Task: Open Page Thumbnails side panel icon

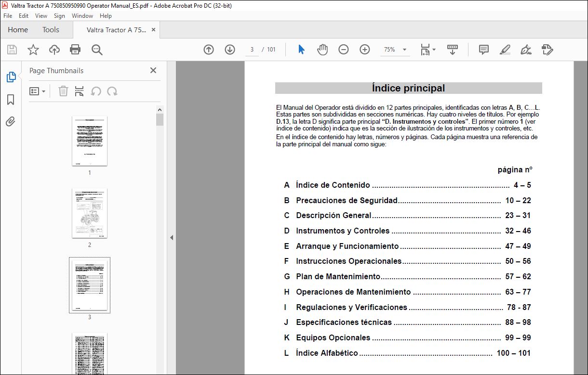Action: (11, 77)
